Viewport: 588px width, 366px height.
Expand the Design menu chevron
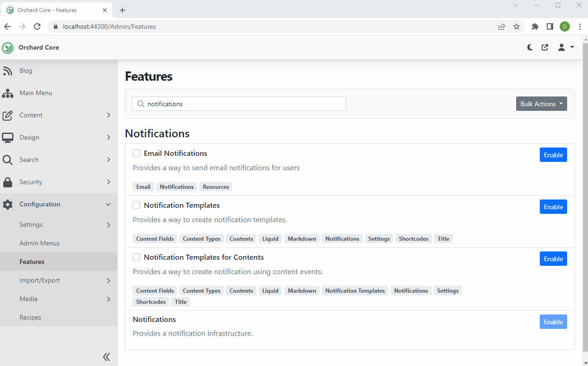109,137
